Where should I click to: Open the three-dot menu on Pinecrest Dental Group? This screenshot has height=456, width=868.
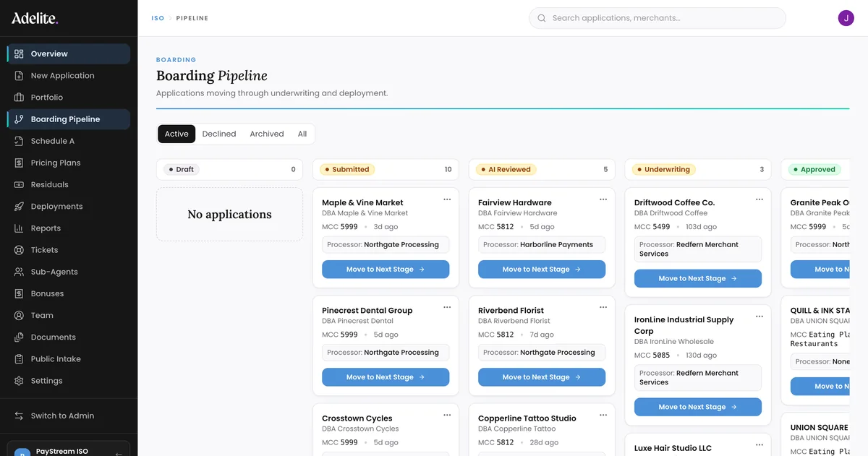pyautogui.click(x=447, y=307)
